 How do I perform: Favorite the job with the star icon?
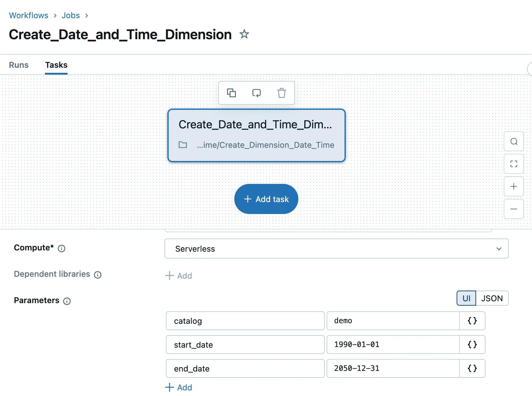pos(244,34)
